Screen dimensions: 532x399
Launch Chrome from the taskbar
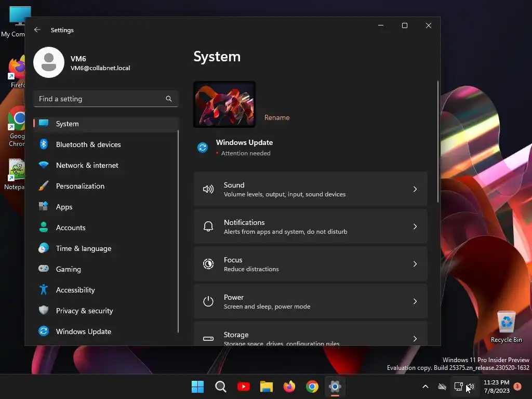[x=312, y=387]
